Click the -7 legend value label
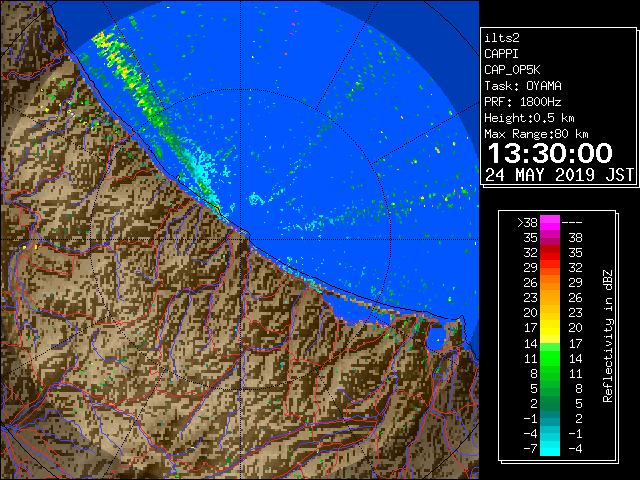This screenshot has width=640, height=480. tap(530, 448)
